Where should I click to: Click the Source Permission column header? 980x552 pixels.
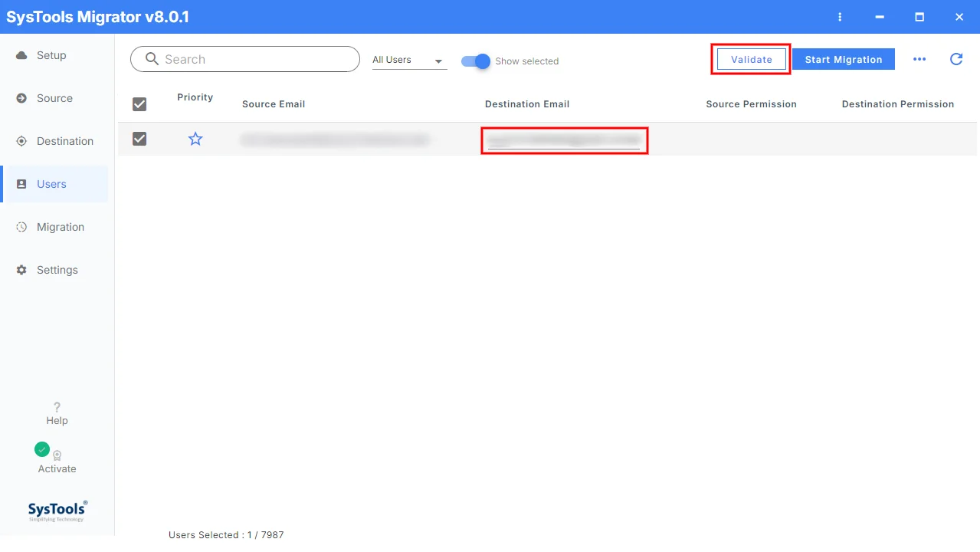click(x=752, y=104)
